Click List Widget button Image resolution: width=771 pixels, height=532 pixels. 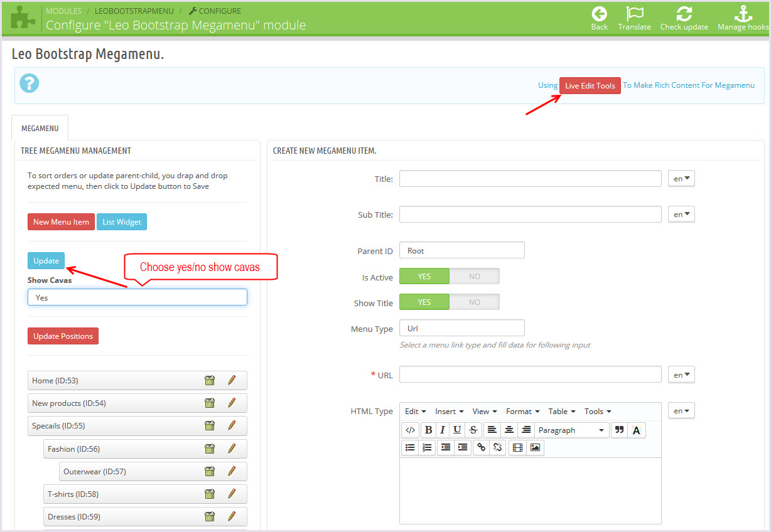click(x=122, y=221)
